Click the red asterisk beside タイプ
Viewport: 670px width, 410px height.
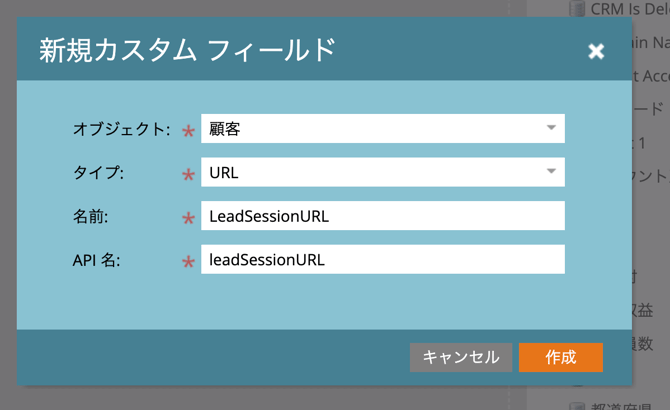[188, 175]
